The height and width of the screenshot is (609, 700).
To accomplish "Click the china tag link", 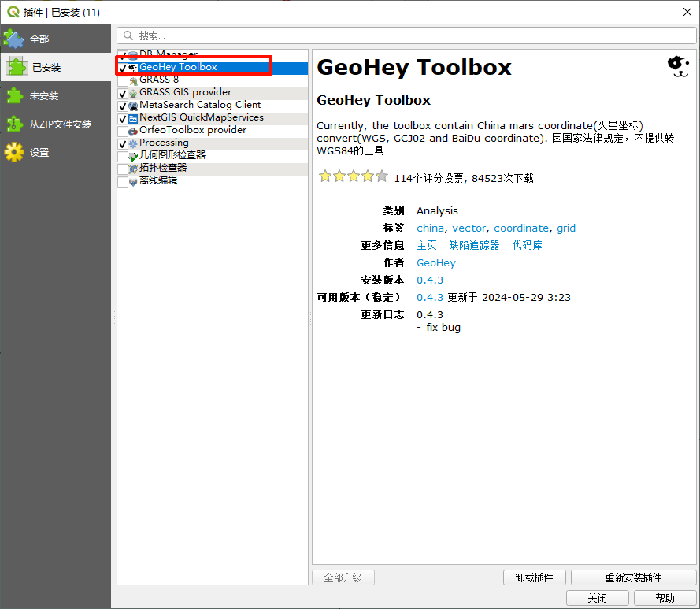I will pyautogui.click(x=431, y=228).
